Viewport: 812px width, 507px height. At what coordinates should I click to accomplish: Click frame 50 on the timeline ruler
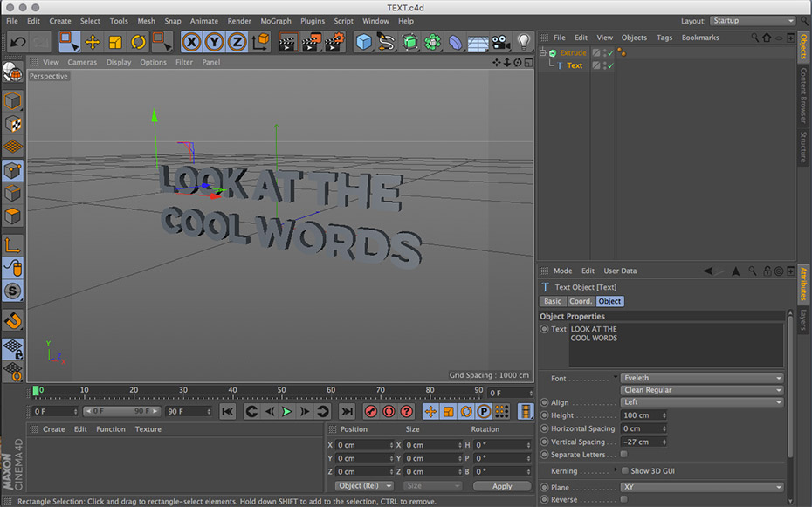coord(282,392)
